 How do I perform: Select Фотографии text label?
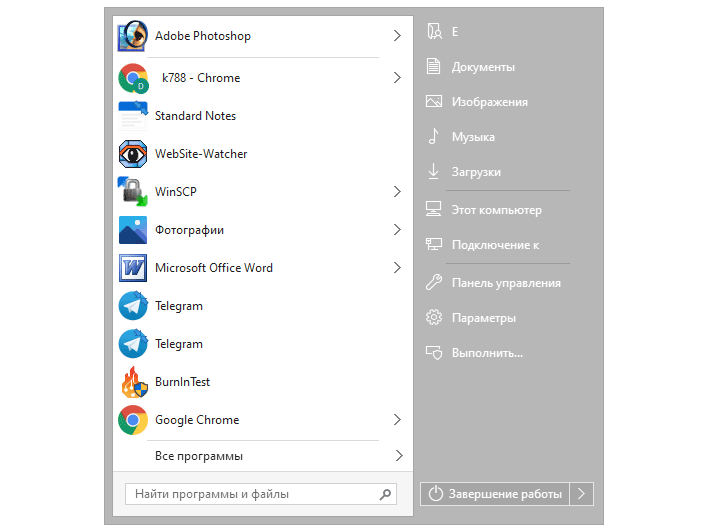click(189, 230)
